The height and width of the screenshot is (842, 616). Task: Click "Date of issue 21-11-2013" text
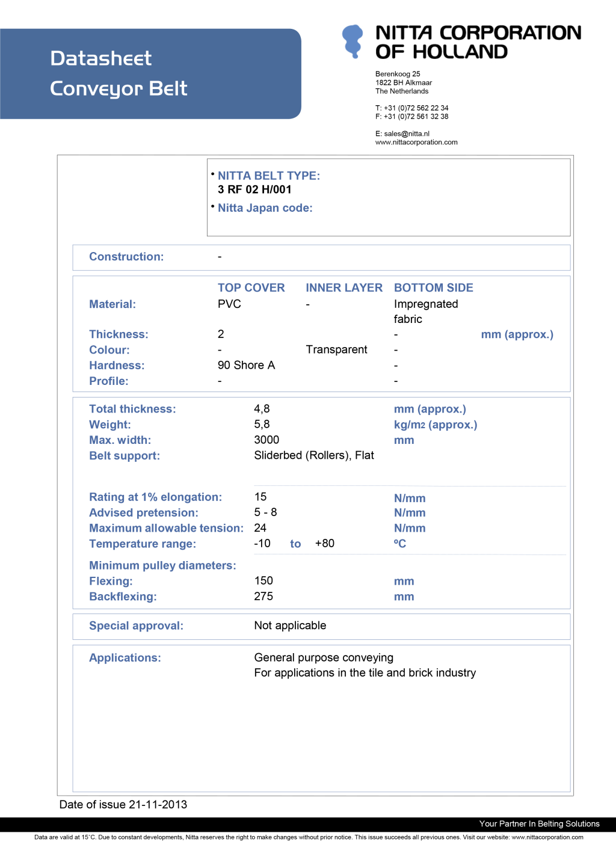[x=123, y=805]
